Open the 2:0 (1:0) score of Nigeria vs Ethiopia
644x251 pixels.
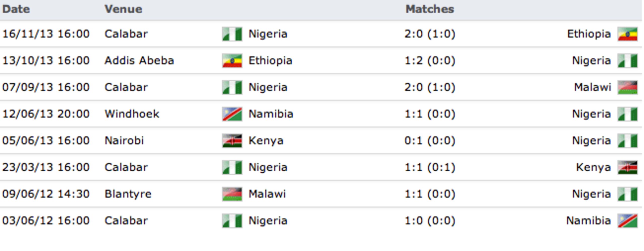430,34
